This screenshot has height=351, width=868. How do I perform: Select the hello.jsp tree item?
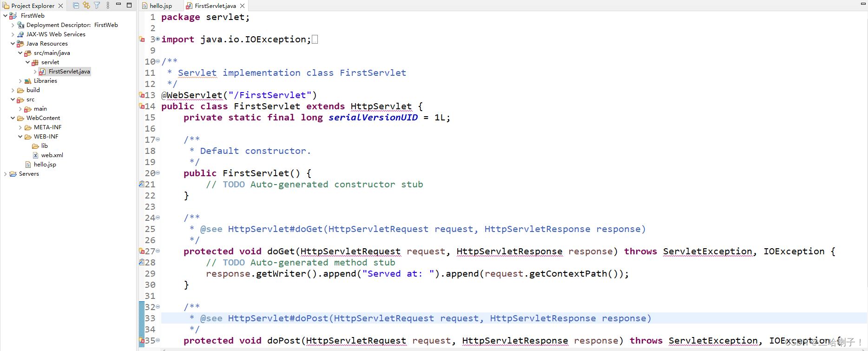(x=45, y=165)
